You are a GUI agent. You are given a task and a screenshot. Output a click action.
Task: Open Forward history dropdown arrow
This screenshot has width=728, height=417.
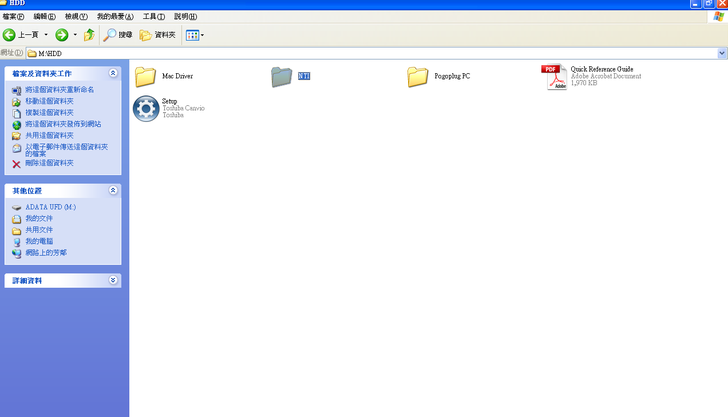75,35
